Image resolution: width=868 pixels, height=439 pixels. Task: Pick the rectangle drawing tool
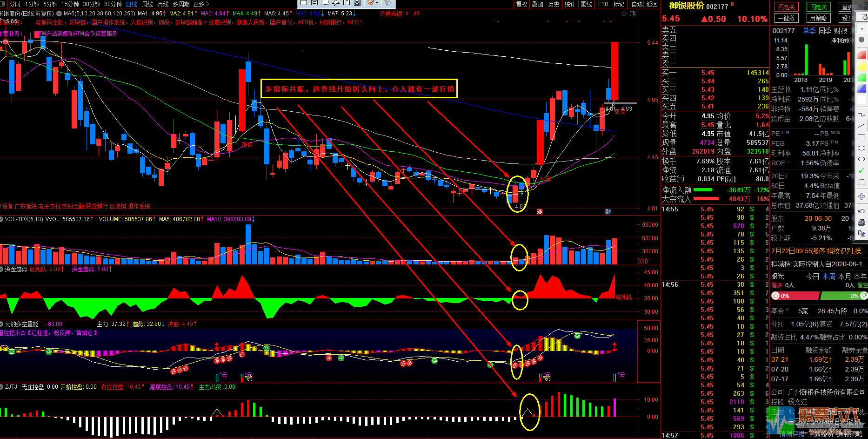pyautogui.click(x=861, y=137)
